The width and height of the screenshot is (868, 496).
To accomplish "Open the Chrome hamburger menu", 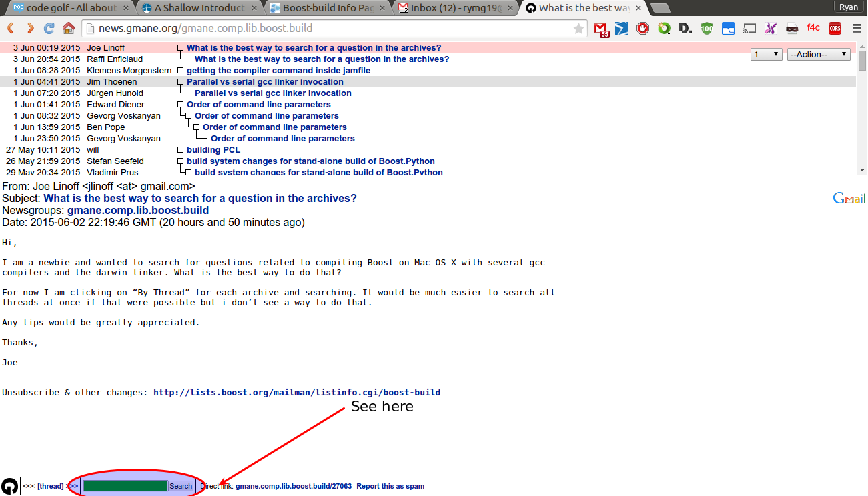I will coord(857,29).
